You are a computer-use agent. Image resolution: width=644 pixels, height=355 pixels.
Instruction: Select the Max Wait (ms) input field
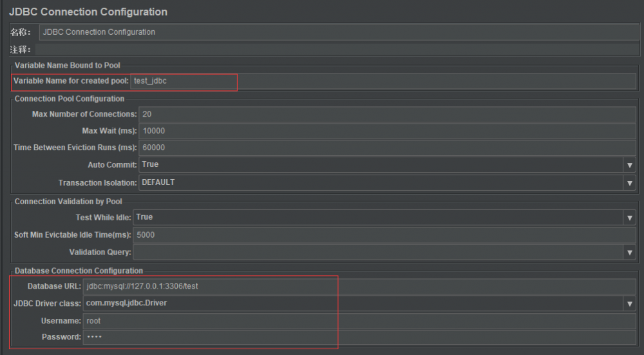click(x=387, y=131)
